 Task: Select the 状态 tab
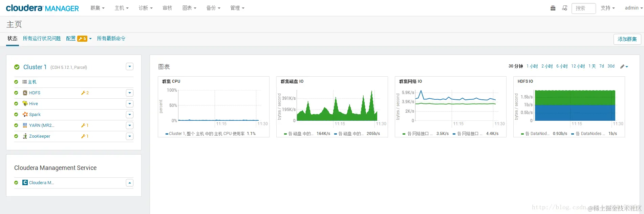pyautogui.click(x=13, y=38)
